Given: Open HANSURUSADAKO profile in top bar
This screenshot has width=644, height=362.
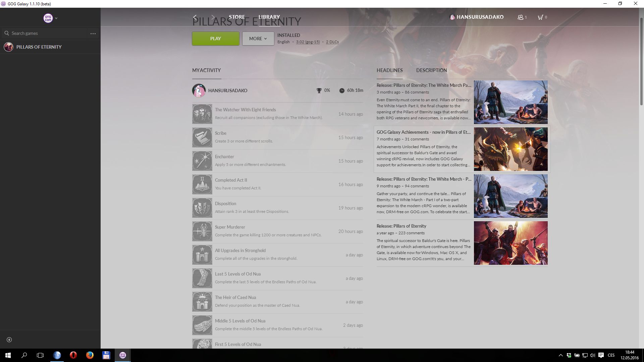Looking at the screenshot, I should click(x=477, y=17).
